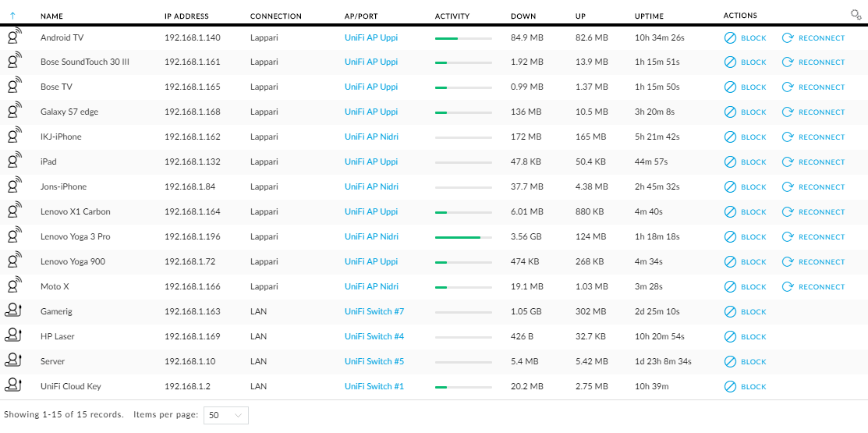The image size is (868, 433).
Task: Click the wired client icon for Server
Action: point(13,360)
